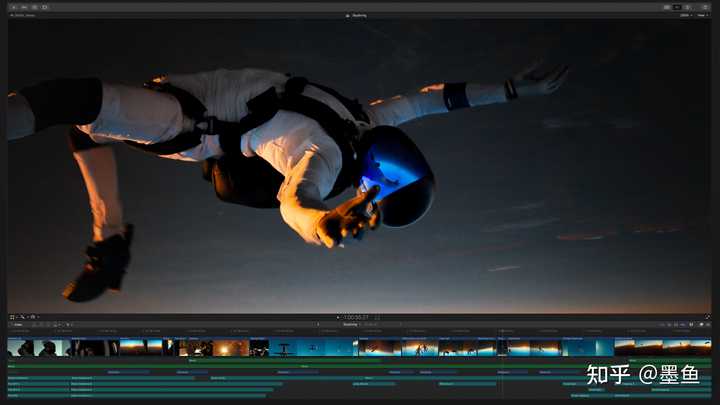Viewport: 720px width, 405px height.
Task: Show the Transitions browser
Action: pyautogui.click(x=709, y=325)
